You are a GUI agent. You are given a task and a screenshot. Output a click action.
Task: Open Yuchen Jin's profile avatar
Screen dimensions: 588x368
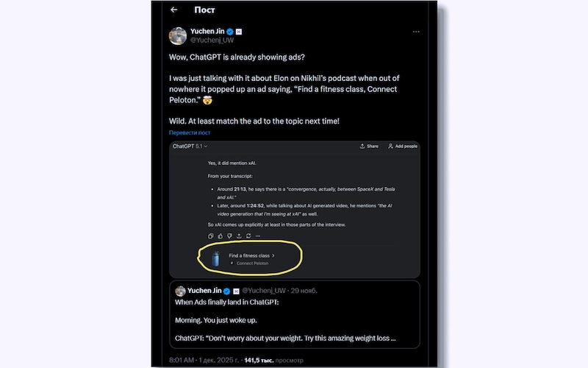coord(178,36)
